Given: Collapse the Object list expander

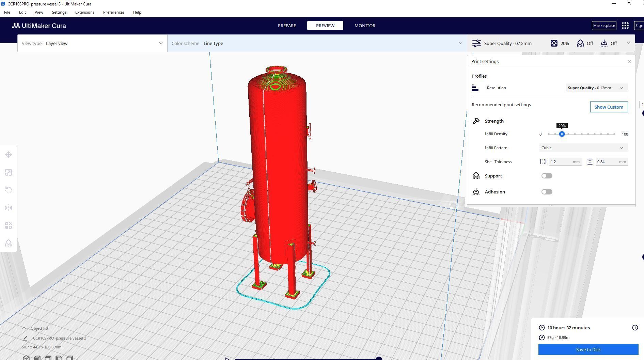Looking at the screenshot, I should (x=24, y=328).
